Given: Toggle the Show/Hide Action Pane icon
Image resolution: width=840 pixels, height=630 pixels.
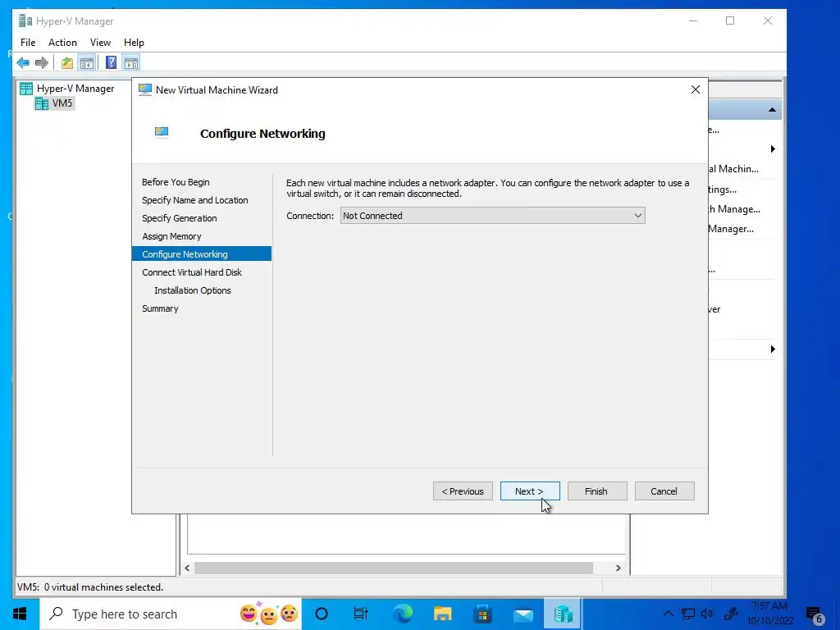Looking at the screenshot, I should tap(131, 63).
